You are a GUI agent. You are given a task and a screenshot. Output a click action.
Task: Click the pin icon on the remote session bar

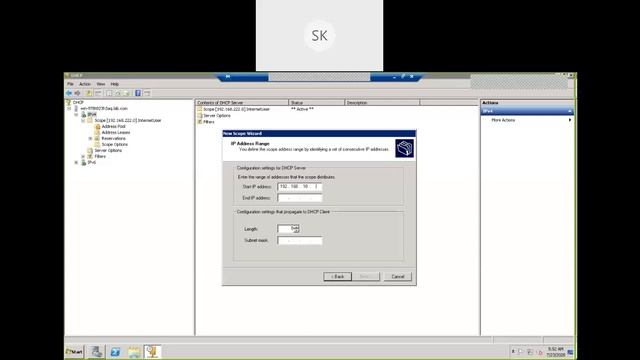[228, 76]
